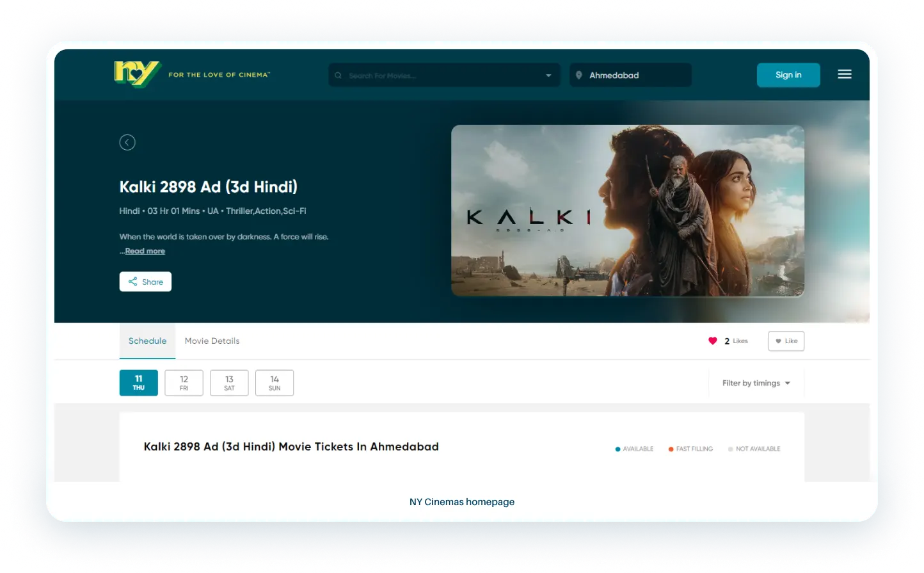Image resolution: width=924 pixels, height=573 pixels.
Task: Open the Filter by timings dropdown
Action: 756,383
